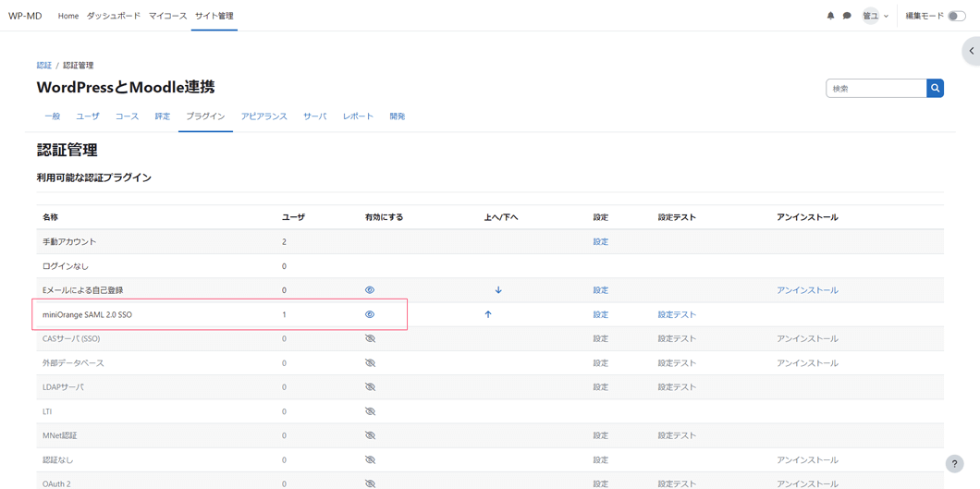Go to Home in top navigation
The width and height of the screenshot is (980, 489).
[68, 17]
